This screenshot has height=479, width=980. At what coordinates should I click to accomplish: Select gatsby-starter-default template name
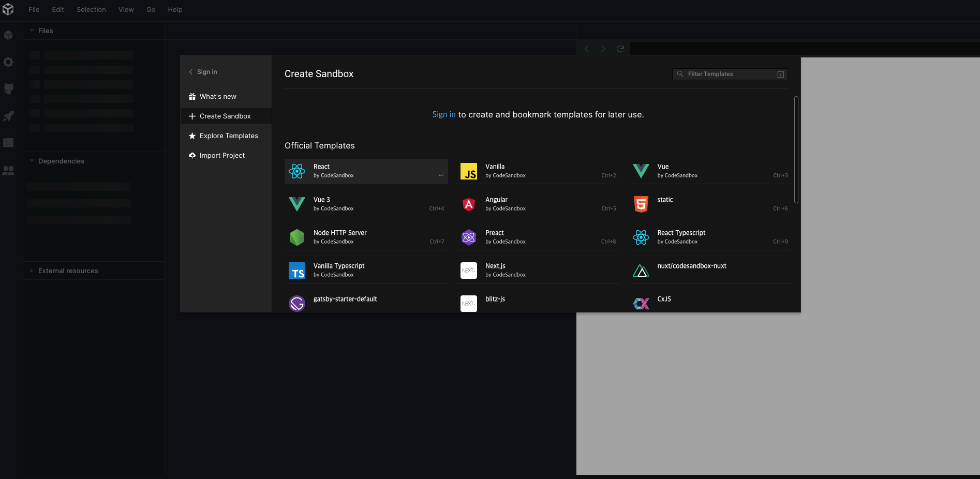click(345, 299)
